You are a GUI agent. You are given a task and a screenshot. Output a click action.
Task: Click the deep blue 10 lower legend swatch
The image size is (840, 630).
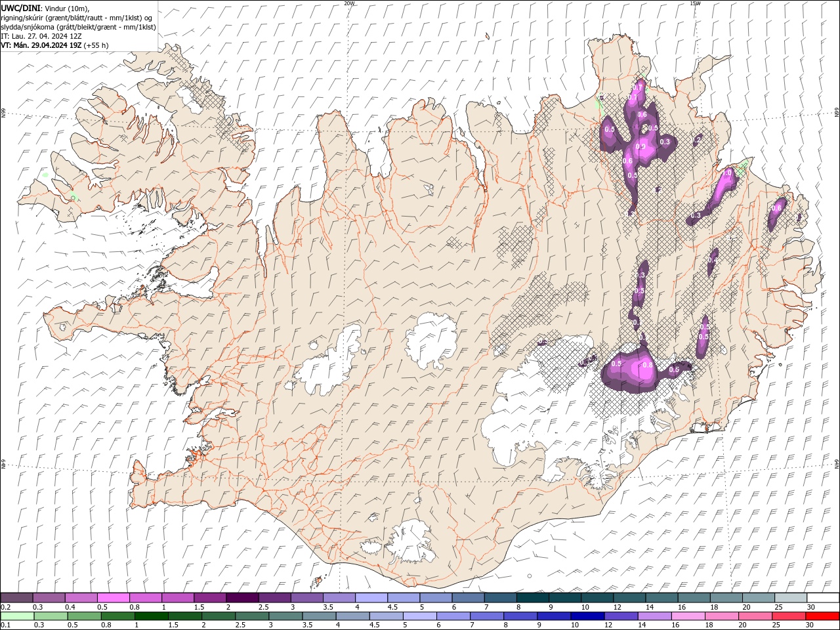coord(587,616)
